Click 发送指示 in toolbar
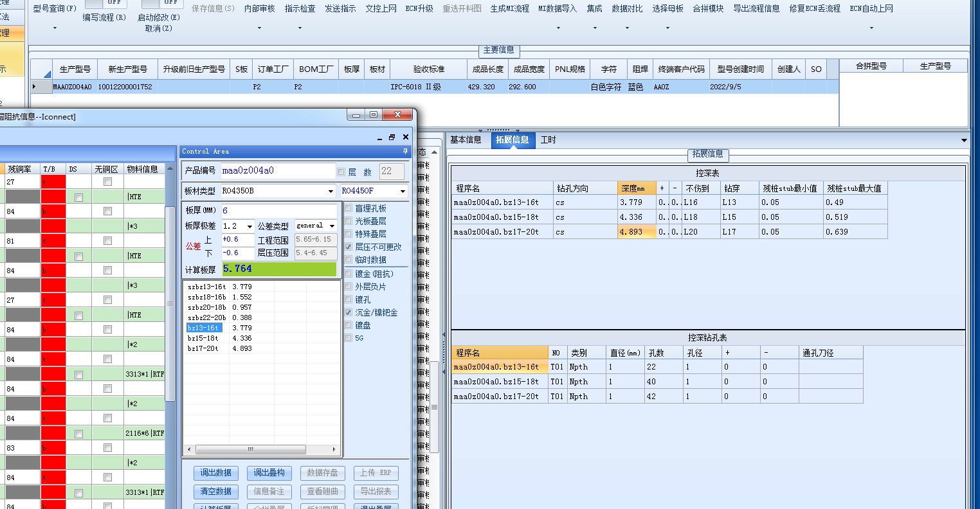 pos(340,9)
